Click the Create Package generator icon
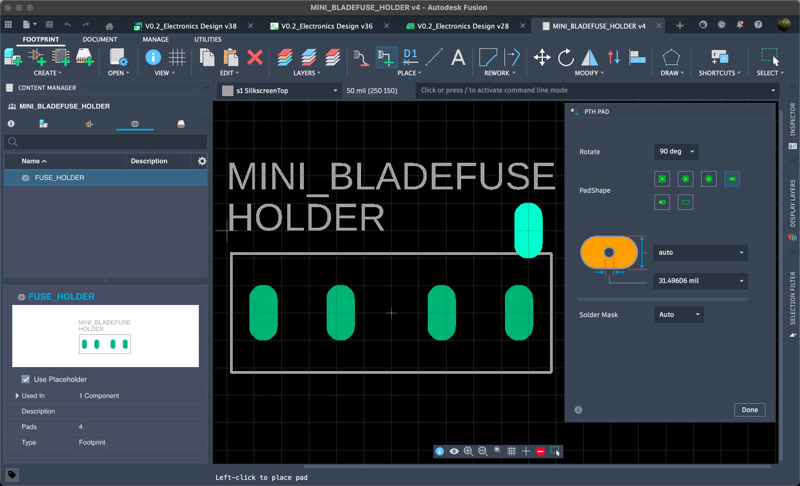 [85, 57]
